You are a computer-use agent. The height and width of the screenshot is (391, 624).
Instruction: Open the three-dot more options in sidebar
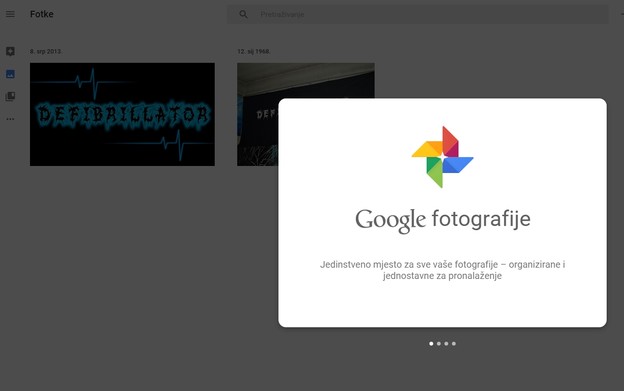(10, 119)
